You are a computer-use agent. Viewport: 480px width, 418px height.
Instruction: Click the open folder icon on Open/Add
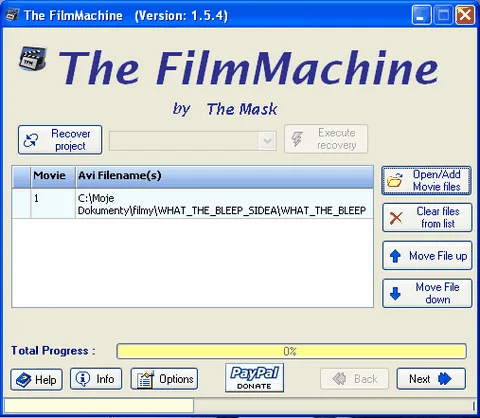pos(395,180)
